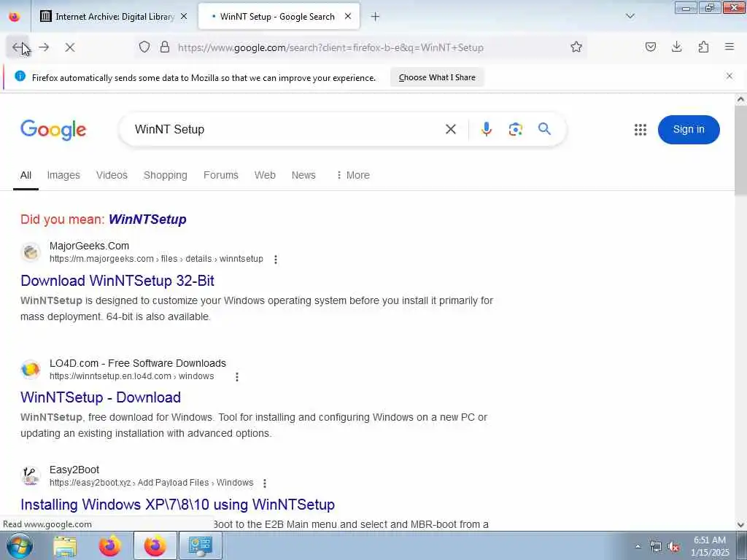Open the MajorGeeks result options three-dot menu
Image resolution: width=747 pixels, height=560 pixels.
(x=275, y=259)
